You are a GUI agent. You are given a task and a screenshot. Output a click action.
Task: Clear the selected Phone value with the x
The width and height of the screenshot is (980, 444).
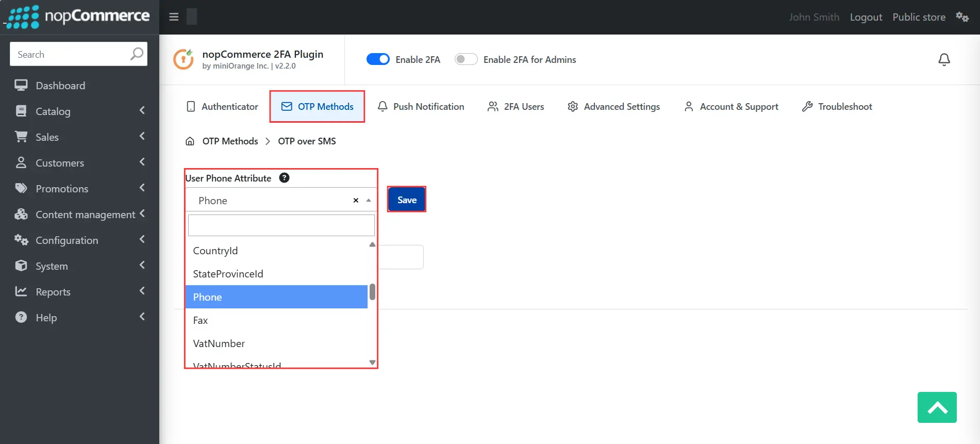pyautogui.click(x=356, y=200)
